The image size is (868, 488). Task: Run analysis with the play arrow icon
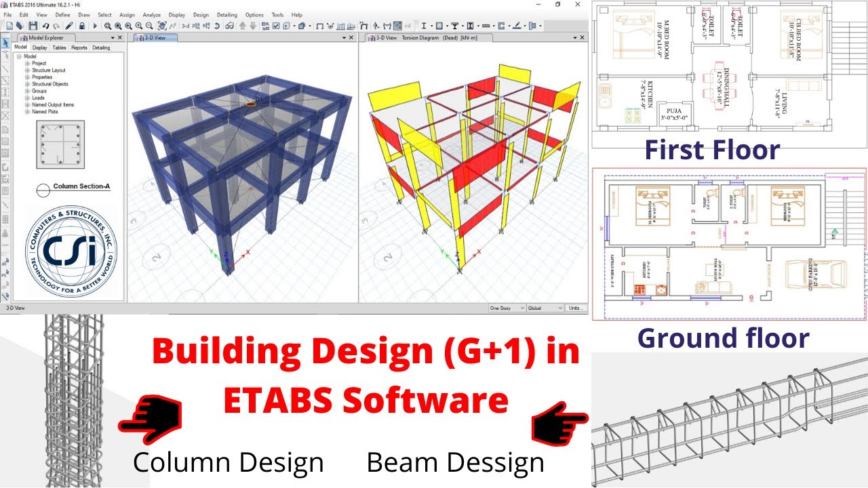(95, 26)
